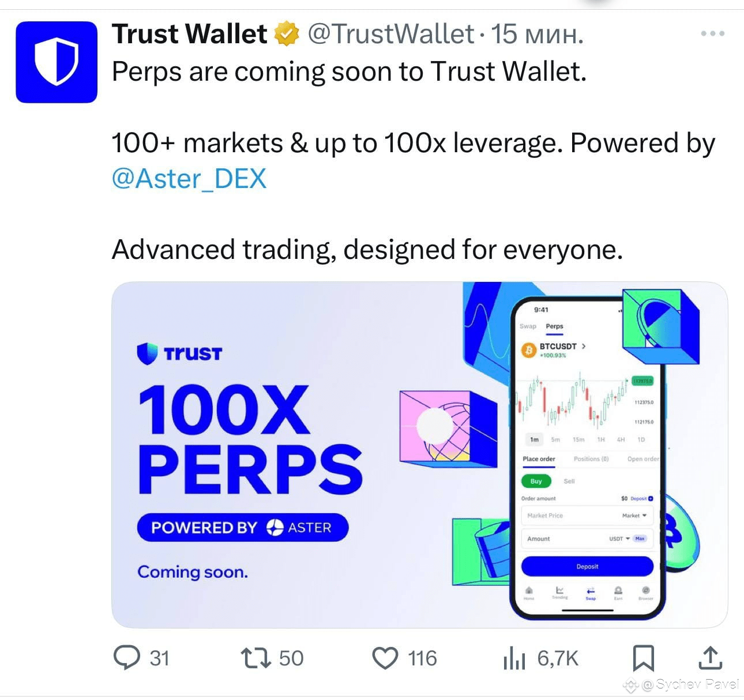744x700 pixels.
Task: Open the reply comment bubble icon
Action: coord(126,658)
